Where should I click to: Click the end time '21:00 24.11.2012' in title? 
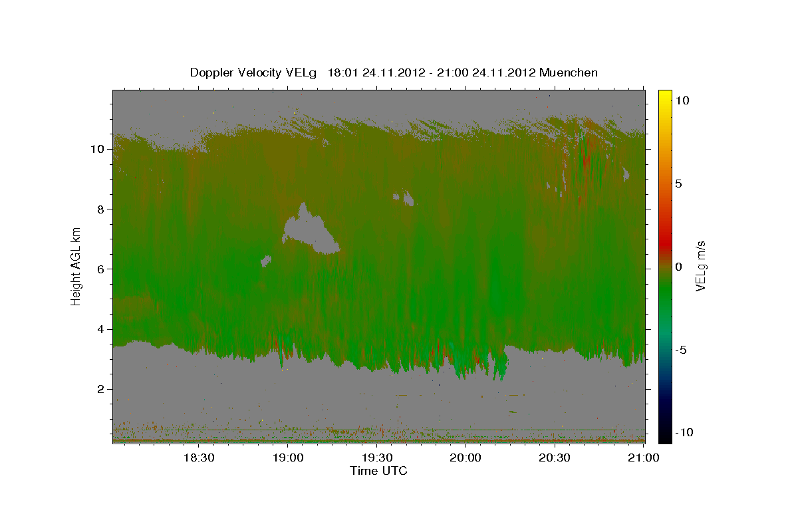point(486,72)
